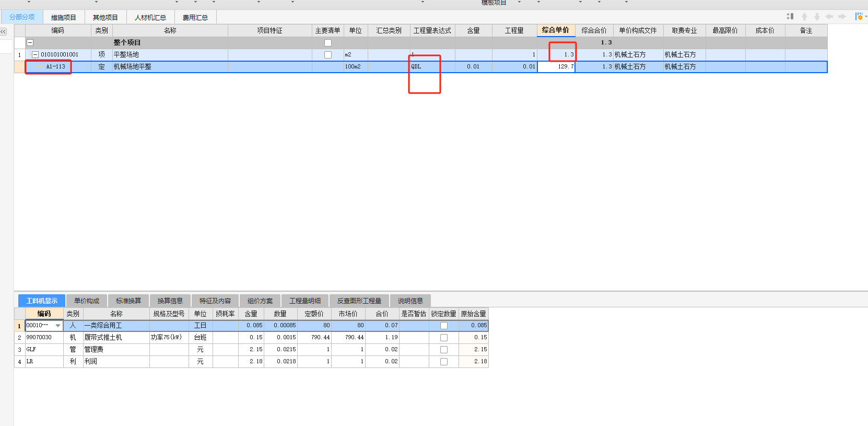Click the promote left arrow icon

pos(829,17)
